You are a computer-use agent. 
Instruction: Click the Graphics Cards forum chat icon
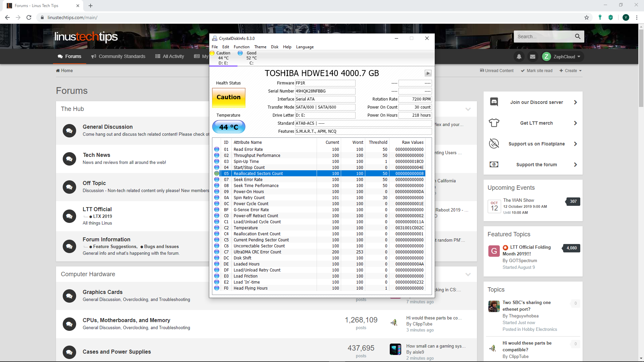[69, 296]
